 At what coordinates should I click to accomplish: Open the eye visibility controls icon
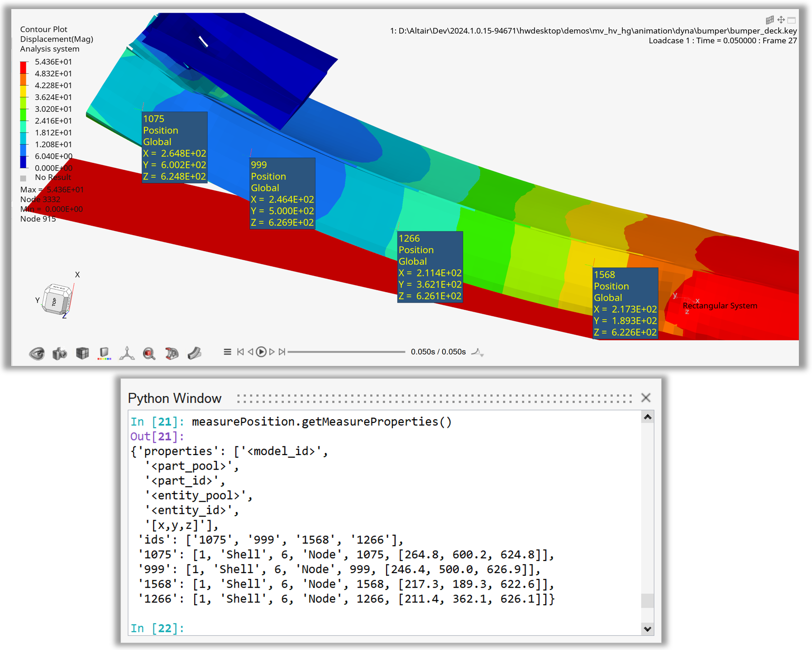[37, 353]
